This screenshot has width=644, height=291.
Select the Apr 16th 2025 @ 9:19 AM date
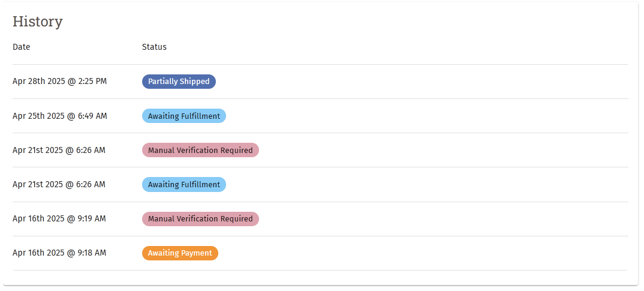pyautogui.click(x=59, y=219)
